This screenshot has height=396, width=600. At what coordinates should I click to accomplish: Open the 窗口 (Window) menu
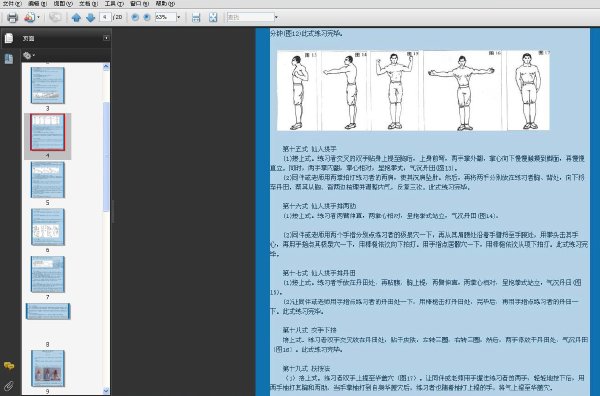tap(139, 4)
